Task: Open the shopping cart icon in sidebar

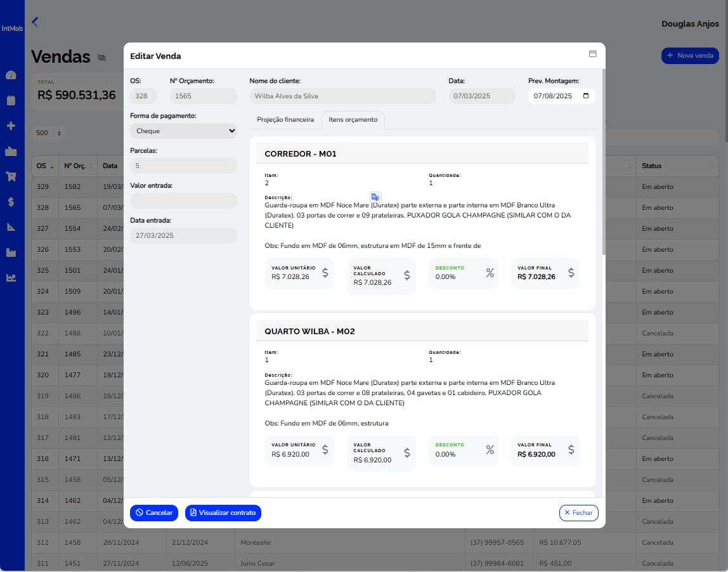Action: coord(11,176)
